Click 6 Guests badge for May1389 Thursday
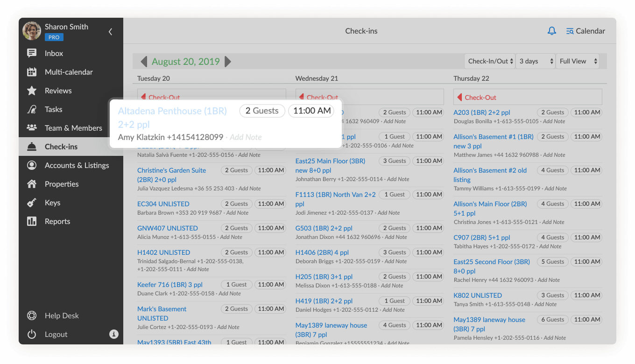635x364 pixels. pos(553,320)
